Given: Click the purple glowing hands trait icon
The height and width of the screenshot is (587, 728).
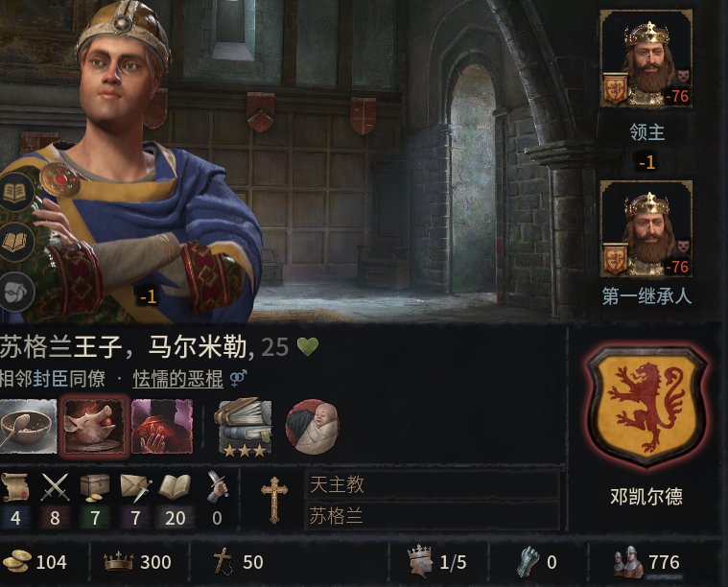Looking at the screenshot, I should pos(162,426).
